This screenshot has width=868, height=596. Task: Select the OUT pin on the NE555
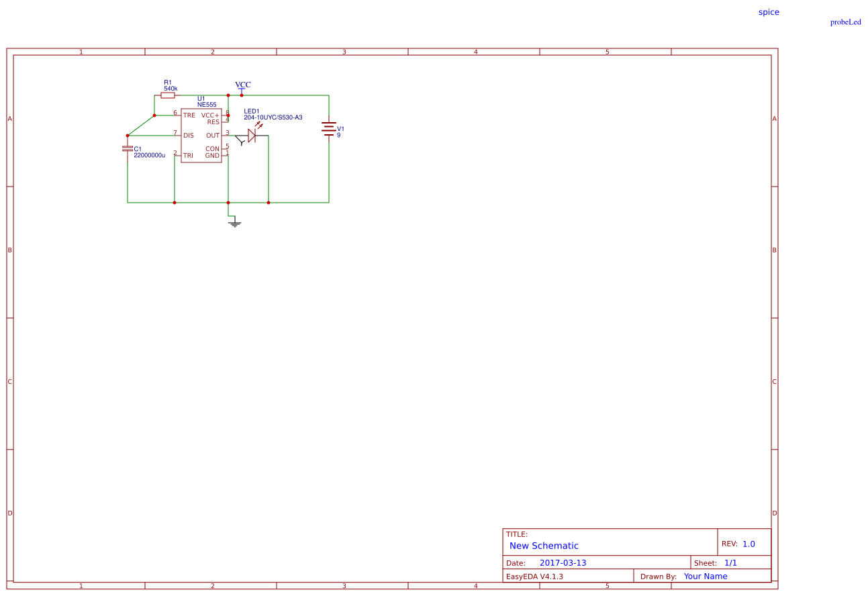coord(224,135)
